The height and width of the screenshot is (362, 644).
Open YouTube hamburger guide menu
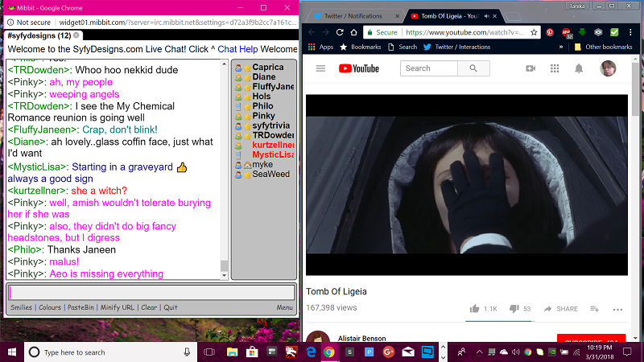320,68
